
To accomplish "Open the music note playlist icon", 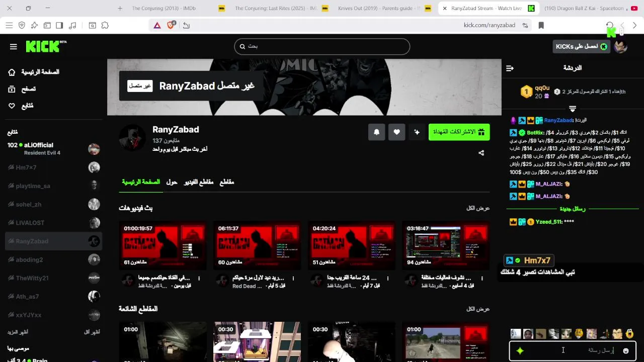I will click(72, 25).
